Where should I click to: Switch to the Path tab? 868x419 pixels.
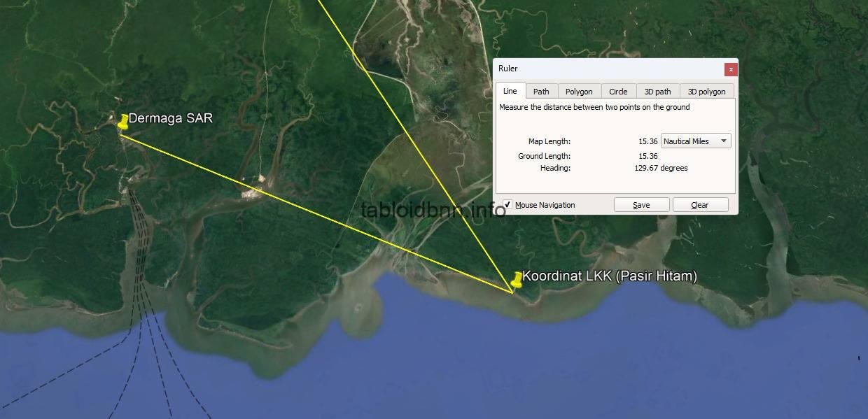click(x=541, y=92)
